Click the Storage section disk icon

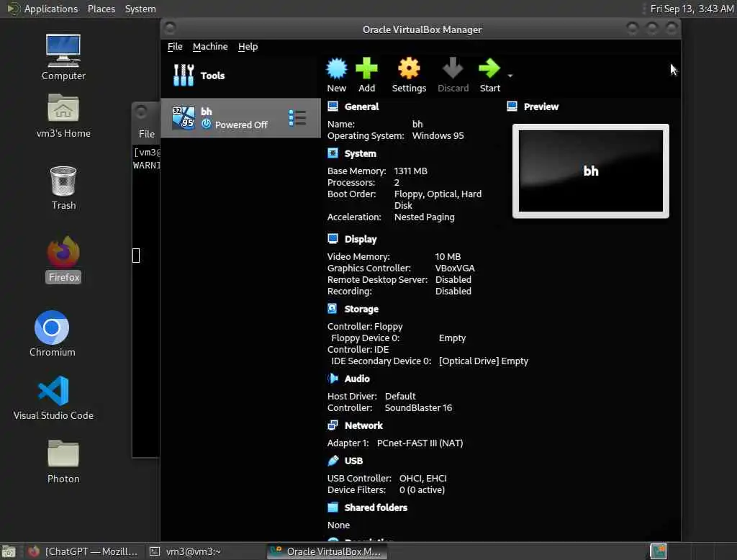point(333,309)
